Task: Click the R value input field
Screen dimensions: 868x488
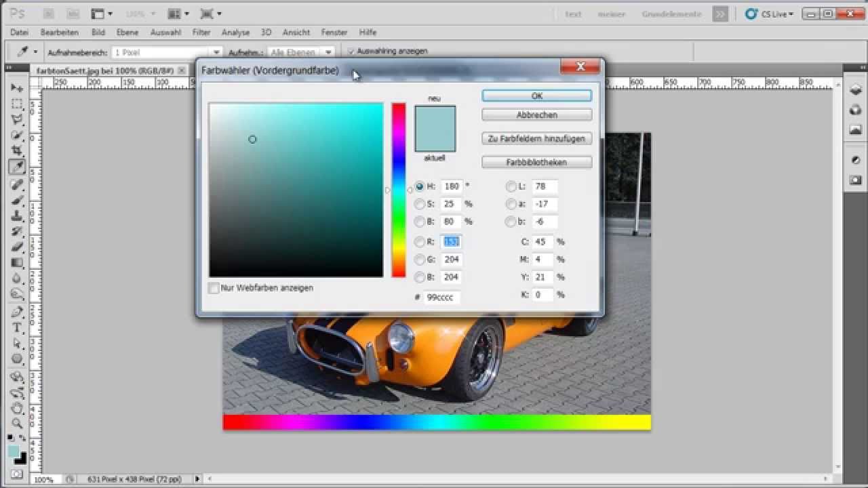Action: 452,242
